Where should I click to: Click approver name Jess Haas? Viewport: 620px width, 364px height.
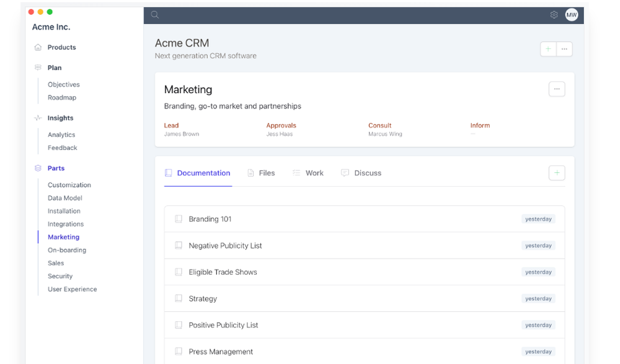pos(280,134)
